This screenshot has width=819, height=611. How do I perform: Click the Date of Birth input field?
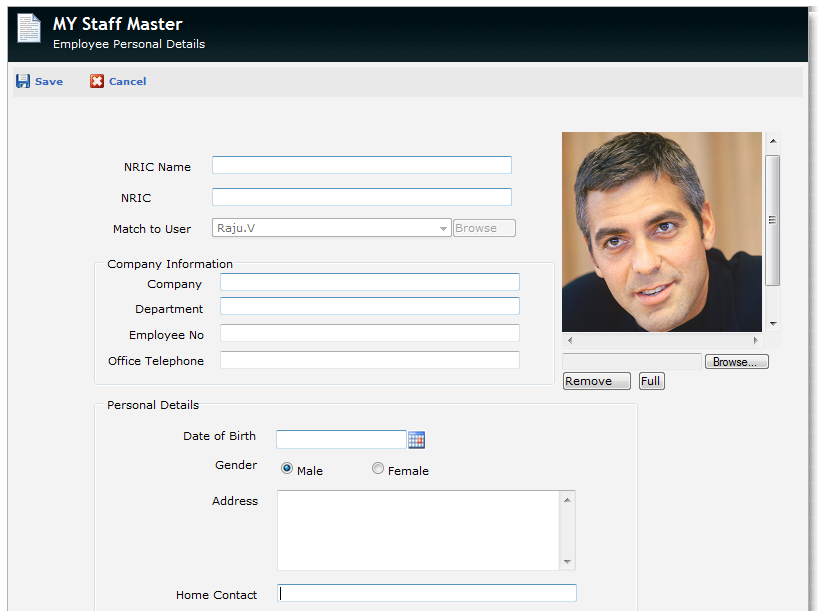(x=341, y=440)
